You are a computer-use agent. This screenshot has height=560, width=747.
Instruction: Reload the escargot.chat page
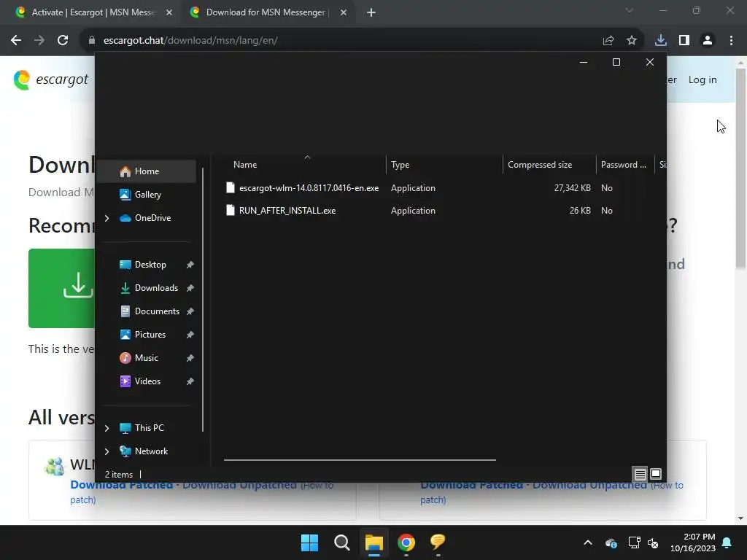[63, 41]
